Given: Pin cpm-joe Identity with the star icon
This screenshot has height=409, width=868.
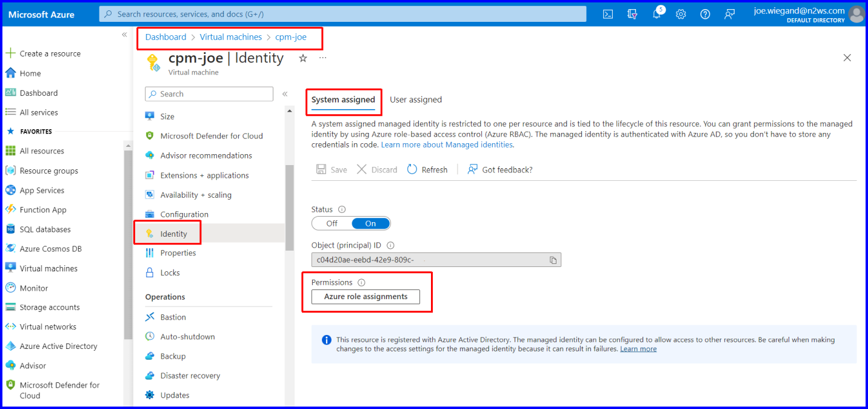Looking at the screenshot, I should pos(303,58).
